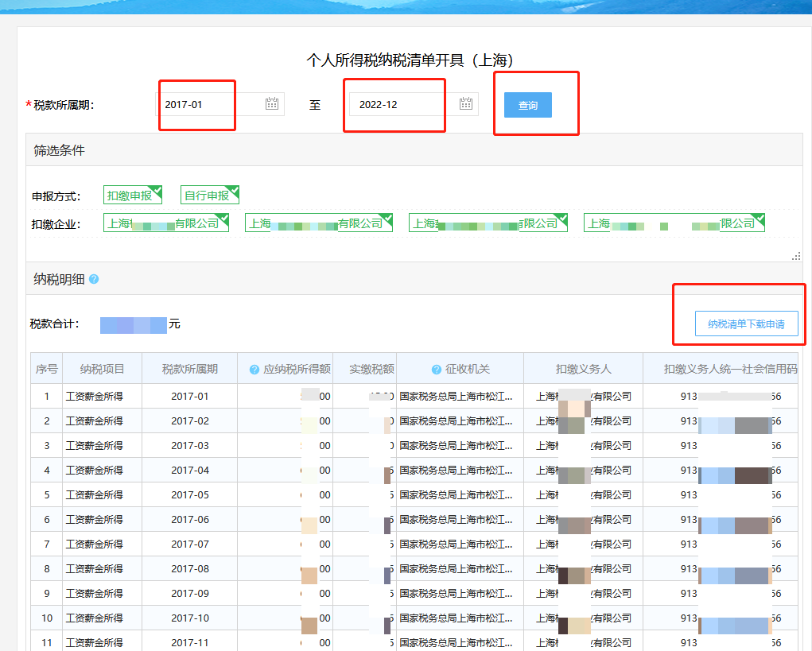
Task: Toggle the fourth 扣缴企业 company tag
Action: tap(674, 223)
